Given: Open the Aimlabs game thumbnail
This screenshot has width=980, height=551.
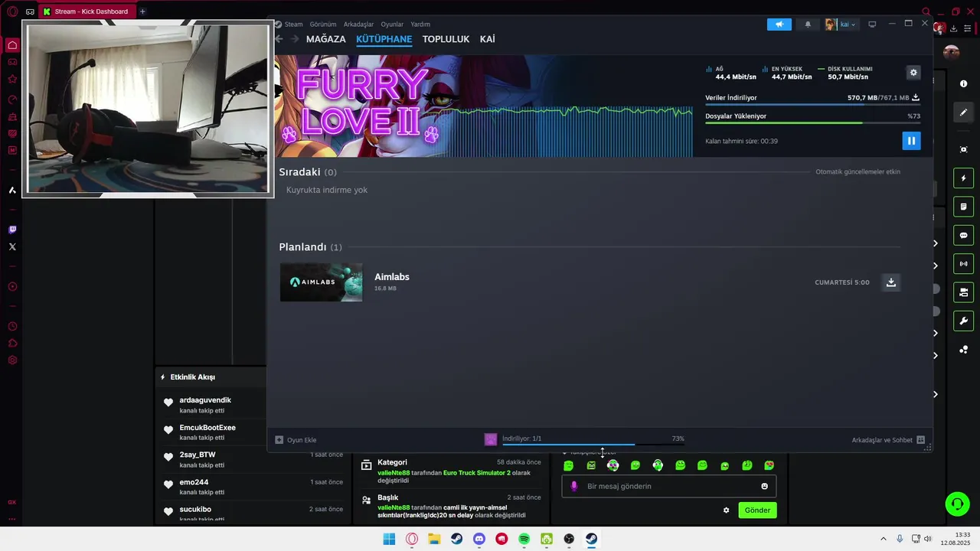Looking at the screenshot, I should coord(321,282).
